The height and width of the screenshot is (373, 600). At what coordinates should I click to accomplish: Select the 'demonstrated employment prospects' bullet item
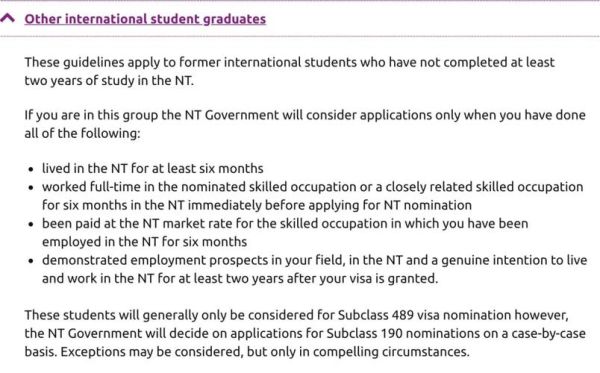(315, 269)
